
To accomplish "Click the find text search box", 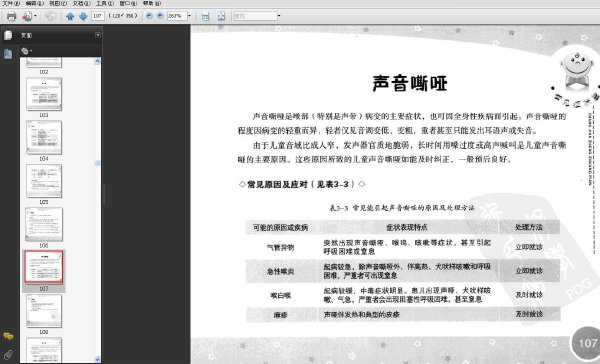I will click(x=255, y=16).
